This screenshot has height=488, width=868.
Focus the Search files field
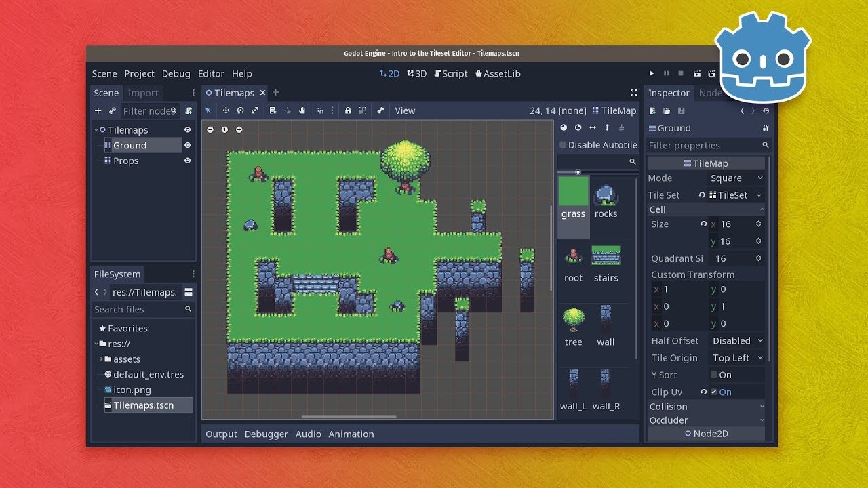click(143, 310)
